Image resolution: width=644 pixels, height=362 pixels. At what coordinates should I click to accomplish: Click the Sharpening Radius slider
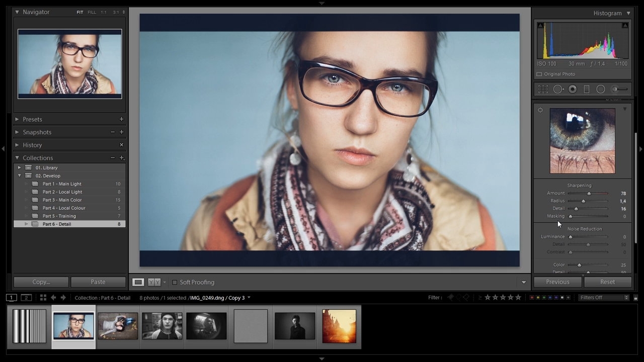pos(588,201)
